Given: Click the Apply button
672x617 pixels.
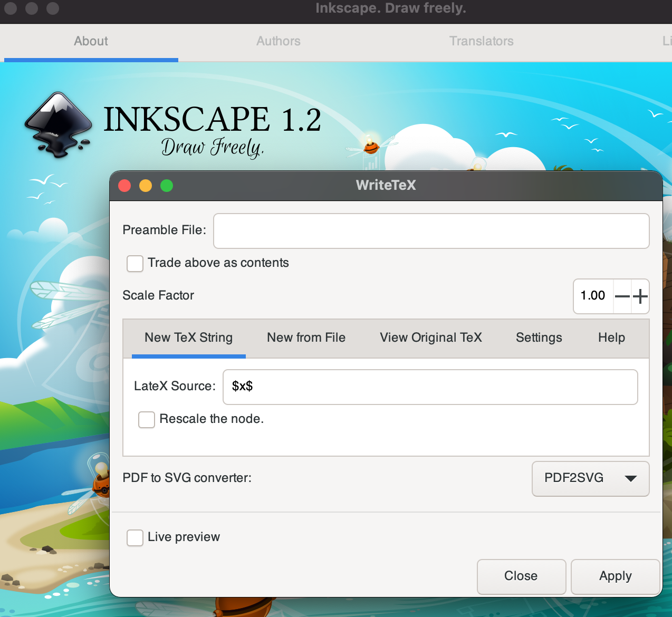Looking at the screenshot, I should 615,576.
